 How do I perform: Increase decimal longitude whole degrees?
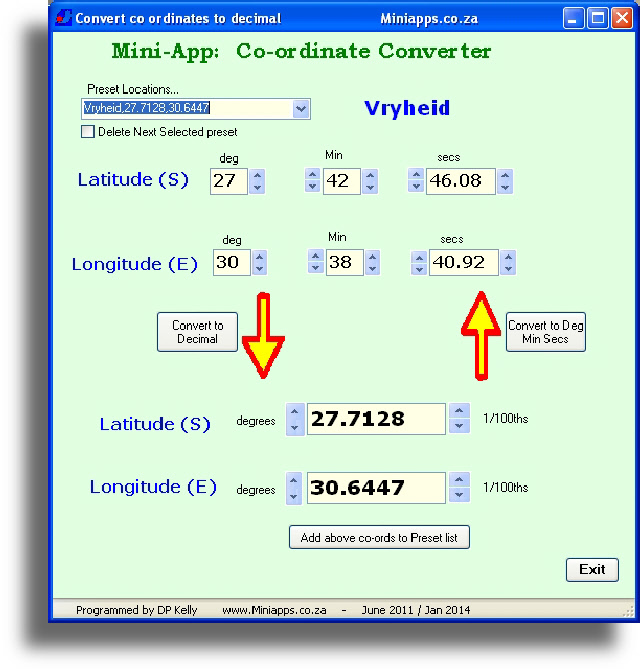pos(294,480)
